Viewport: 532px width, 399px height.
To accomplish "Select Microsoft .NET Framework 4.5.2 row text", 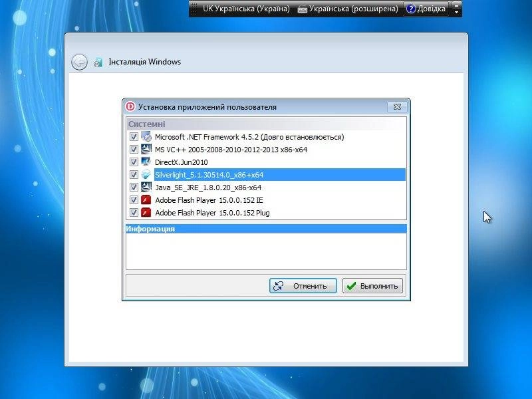I will 249,137.
